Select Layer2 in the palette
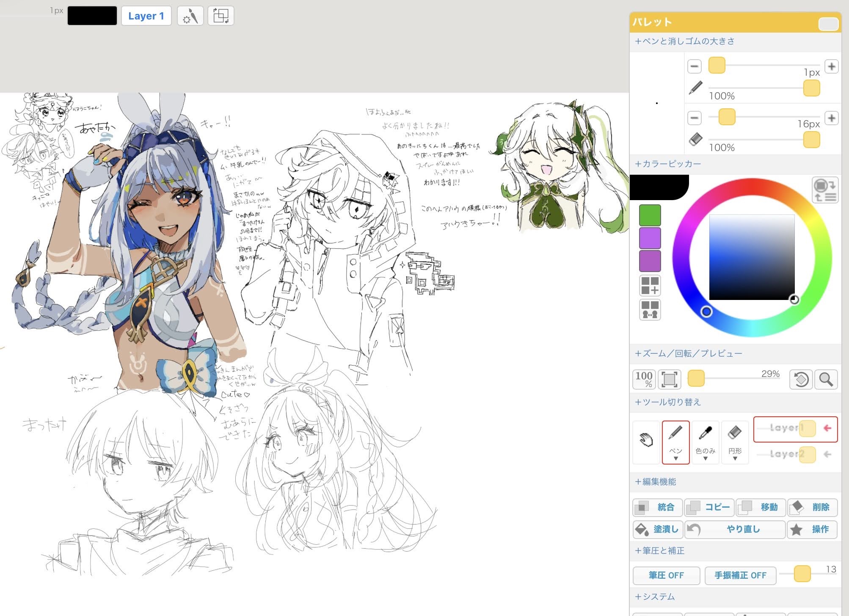 [x=795, y=454]
